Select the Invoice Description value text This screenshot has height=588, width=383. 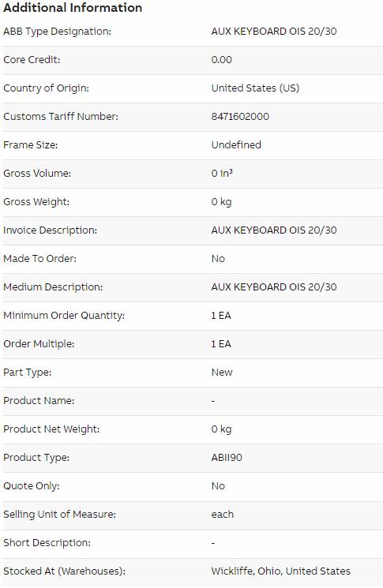click(274, 230)
